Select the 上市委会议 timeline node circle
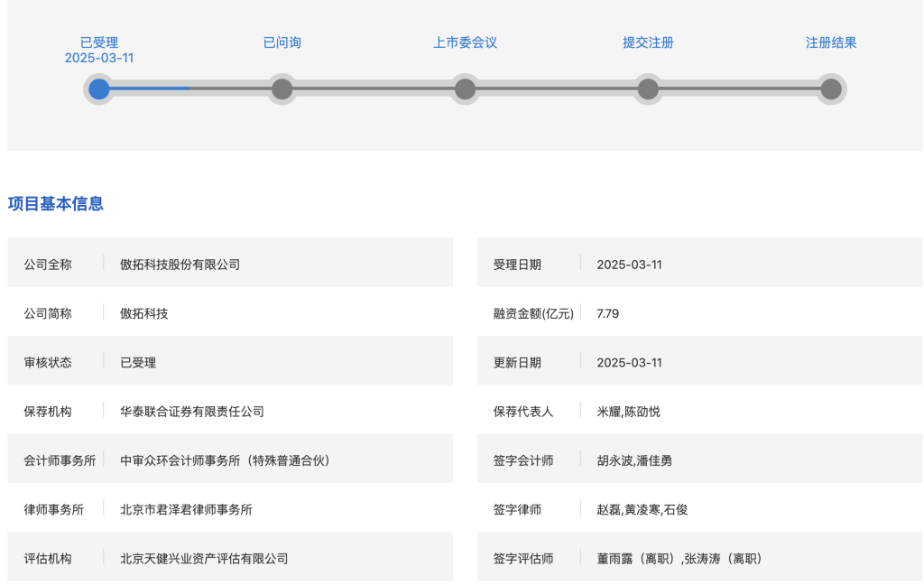Viewport: 924px width, 585px height. click(x=466, y=89)
